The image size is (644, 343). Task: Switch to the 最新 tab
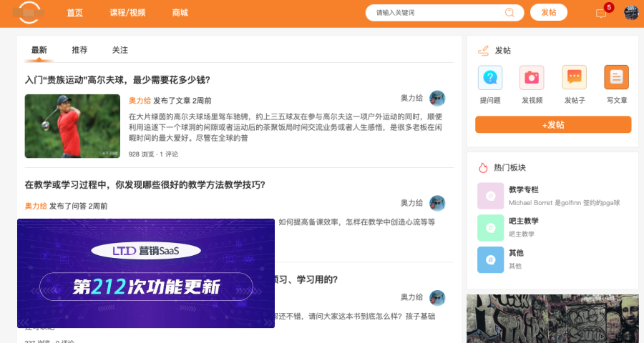coord(39,50)
